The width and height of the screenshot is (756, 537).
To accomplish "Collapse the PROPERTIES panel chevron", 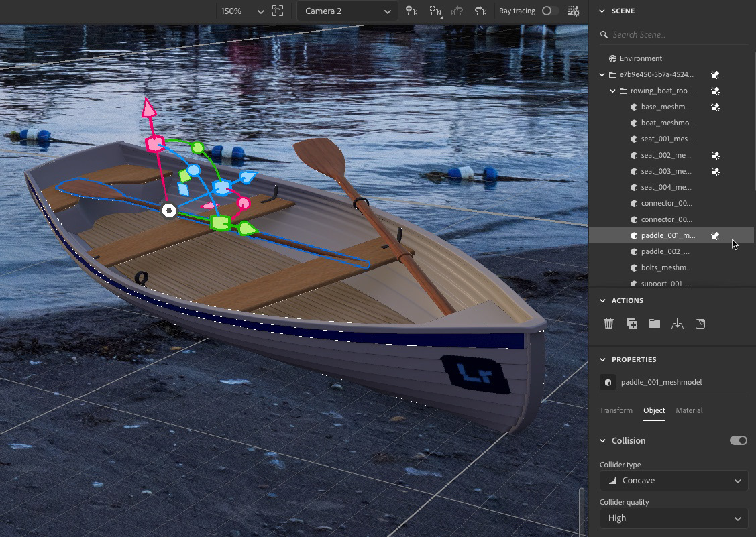I will [602, 359].
